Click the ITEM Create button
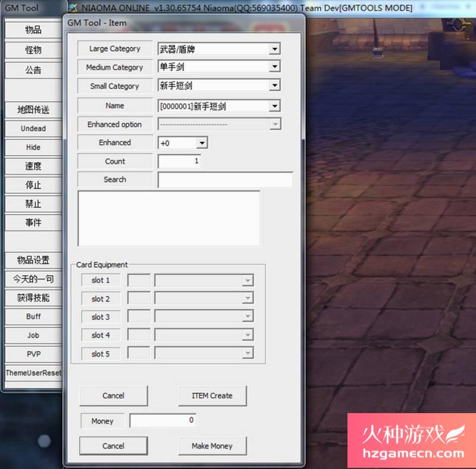476x469 pixels. (x=212, y=396)
